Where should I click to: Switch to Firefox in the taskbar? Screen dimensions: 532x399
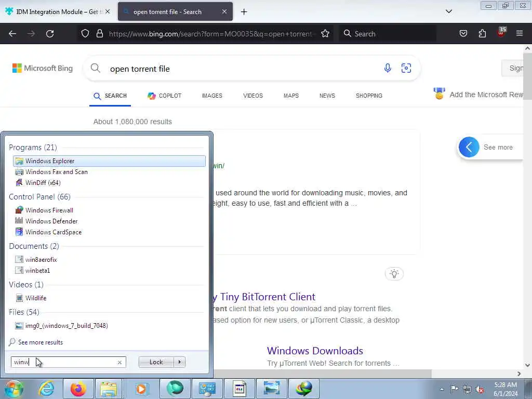[78, 389]
